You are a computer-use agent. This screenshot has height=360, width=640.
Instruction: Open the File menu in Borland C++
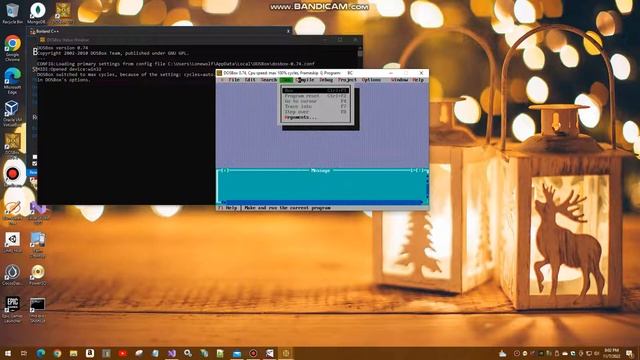point(234,80)
